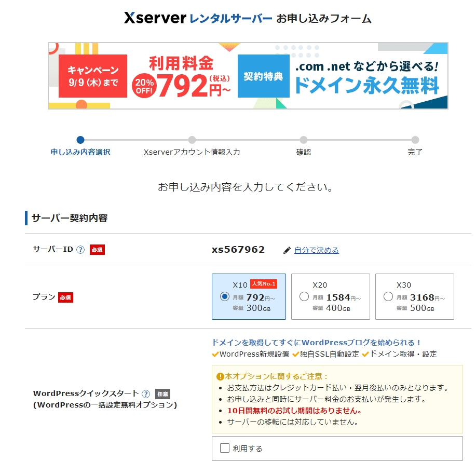Click the サーバーの移転には対応していません note
This screenshot has height=462, width=476.
click(293, 422)
